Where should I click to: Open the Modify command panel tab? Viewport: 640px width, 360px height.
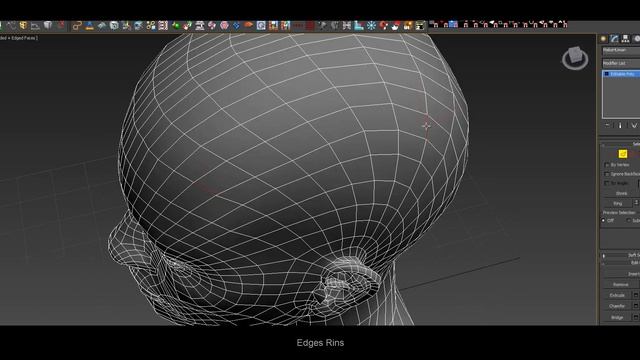tap(614, 39)
